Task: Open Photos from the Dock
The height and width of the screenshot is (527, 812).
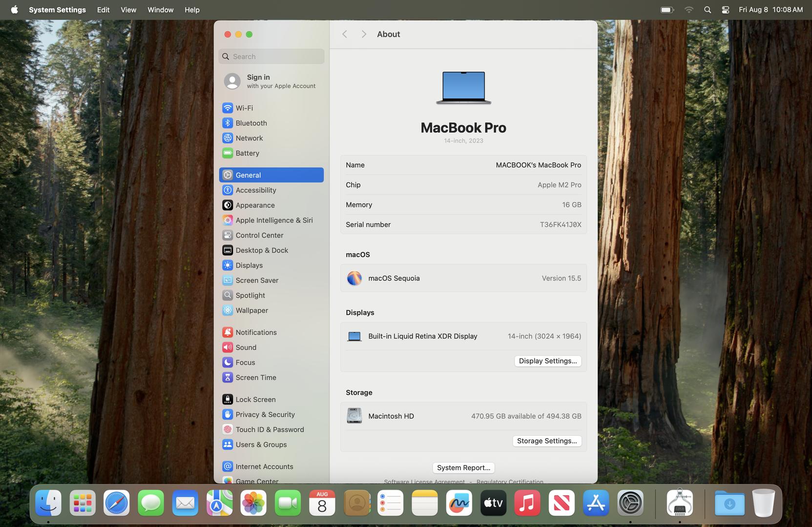Action: [x=253, y=503]
